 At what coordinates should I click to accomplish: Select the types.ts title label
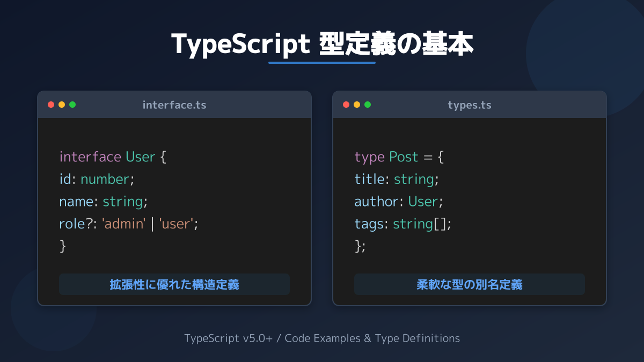pos(470,105)
